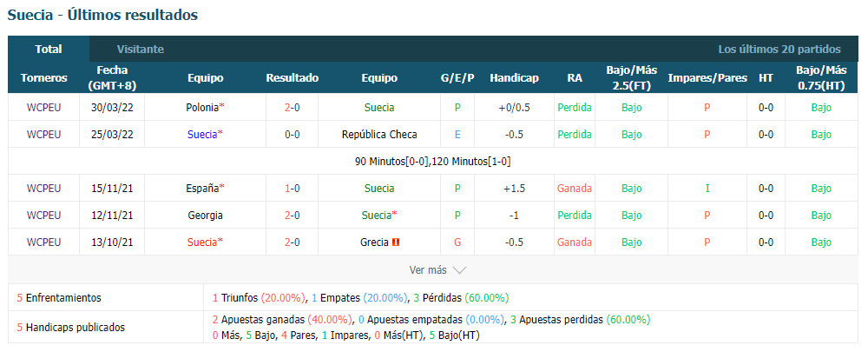Click the 0-0 result versus República Checa
The height and width of the screenshot is (352, 868).
tap(293, 135)
